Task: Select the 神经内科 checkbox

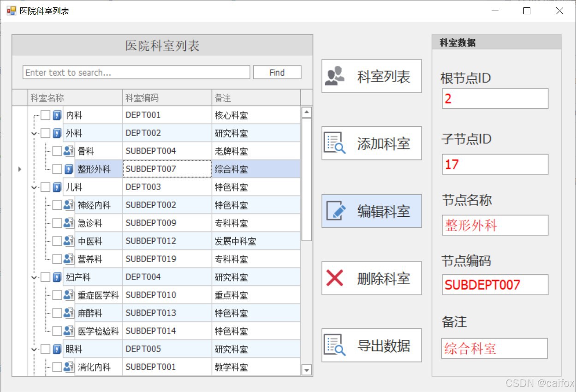Action: point(57,205)
